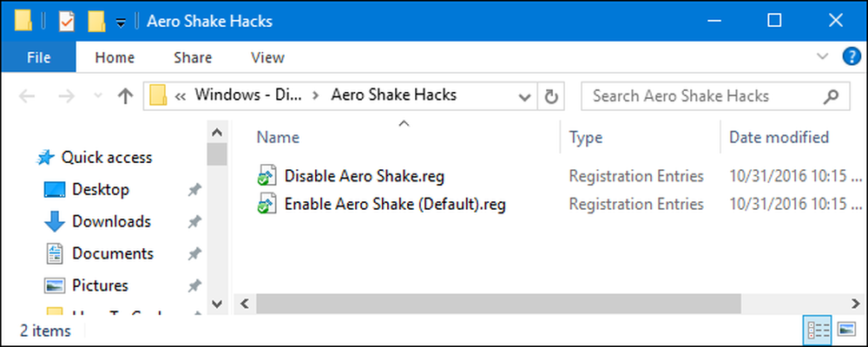Click icon of Enable Aero Shake (Default).reg
Screen dimensions: 868x347
tap(266, 204)
